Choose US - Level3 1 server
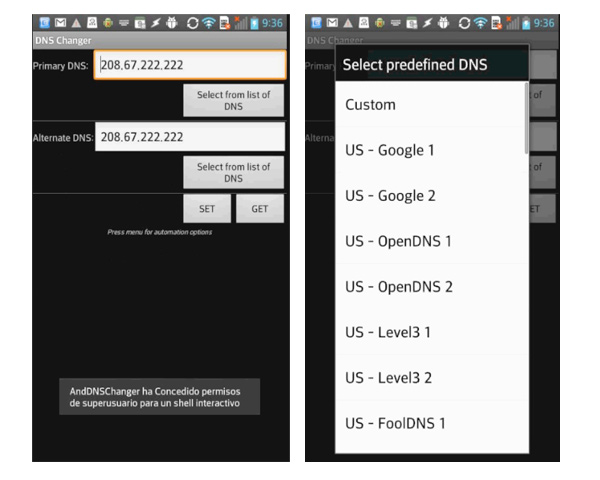 (x=432, y=332)
